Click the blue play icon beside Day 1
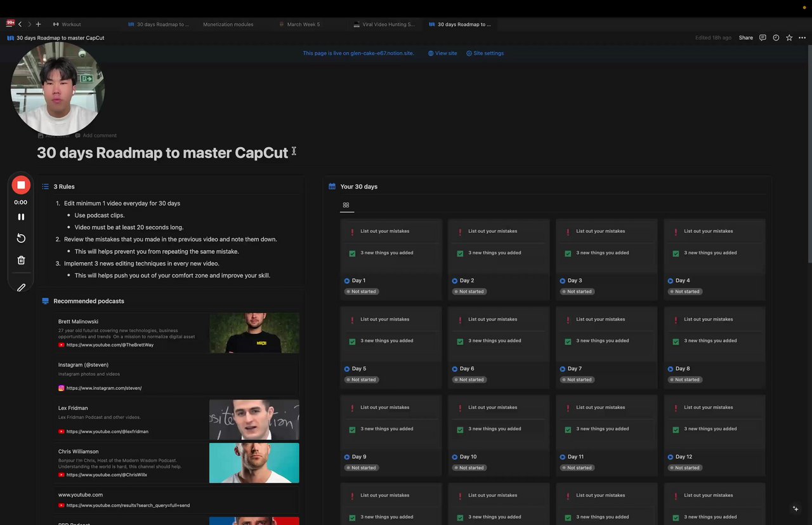This screenshot has width=812, height=525. point(347,281)
